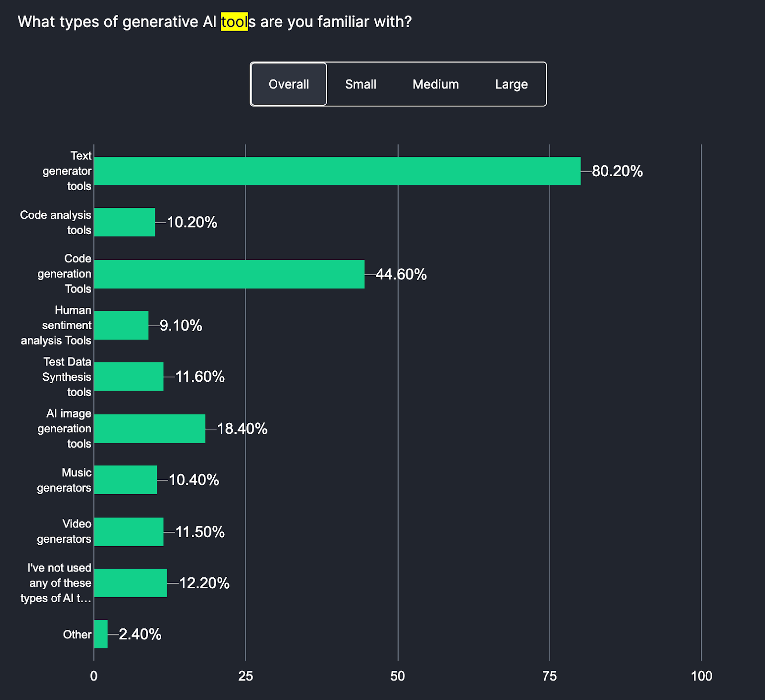The height and width of the screenshot is (700, 765).
Task: Click the Code analysis tools axis label
Action: 55,222
